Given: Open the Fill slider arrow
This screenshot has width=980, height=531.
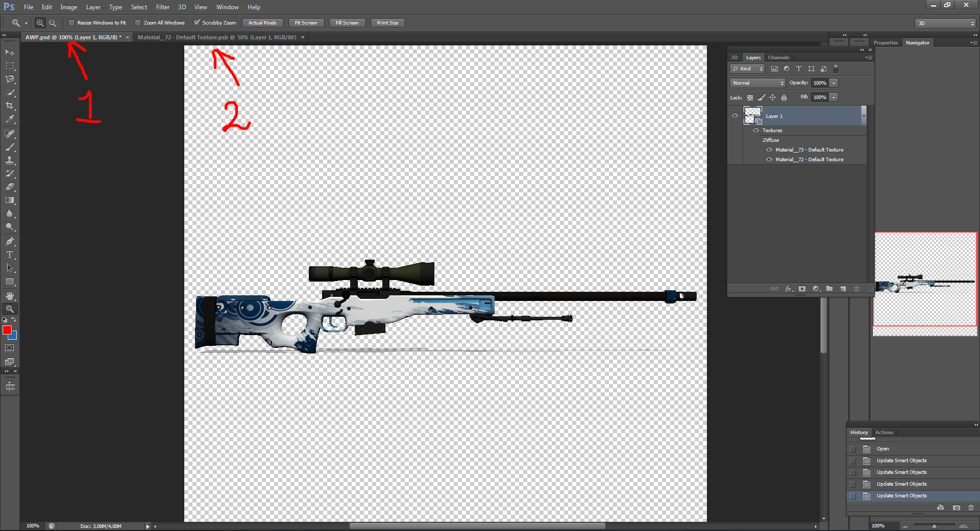Looking at the screenshot, I should [834, 97].
